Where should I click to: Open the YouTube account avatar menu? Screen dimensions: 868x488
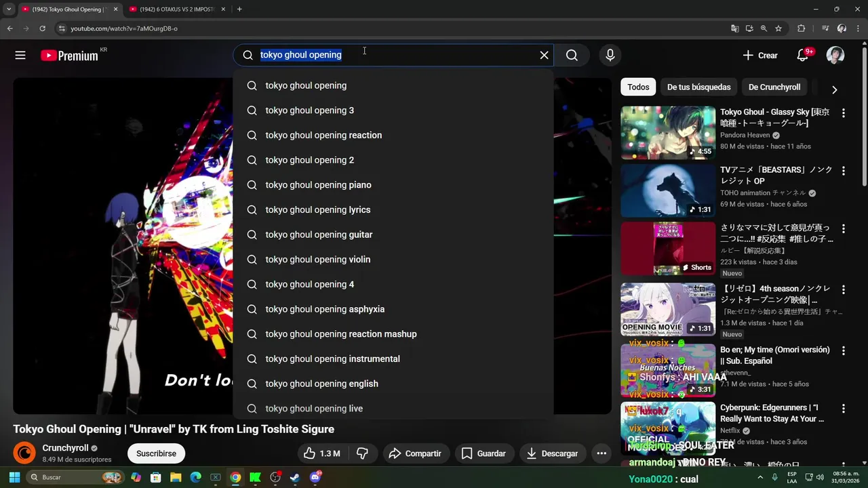pos(835,56)
